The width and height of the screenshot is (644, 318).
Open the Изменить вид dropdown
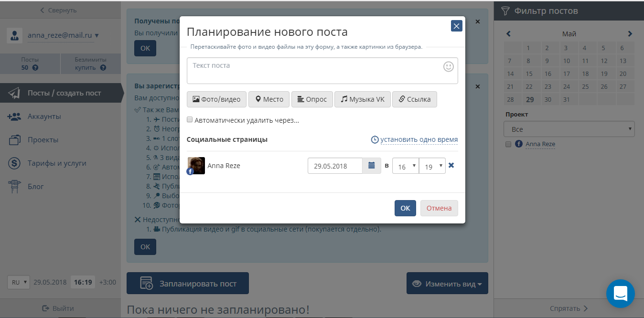[447, 283]
